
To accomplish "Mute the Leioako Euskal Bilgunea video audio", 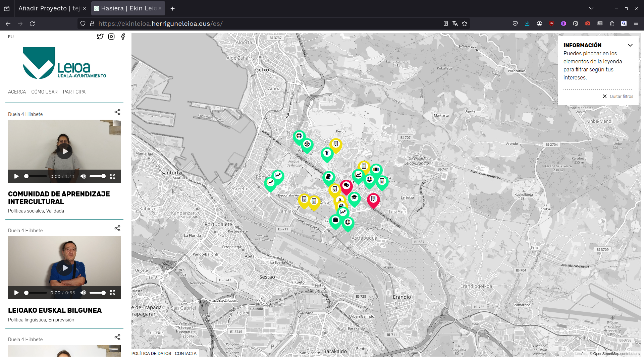I will click(83, 293).
